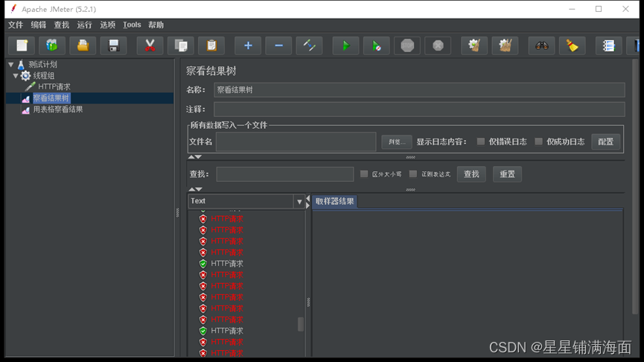Click the JMeter feather logo icon
Screen dimensions: 644x362
[x=13, y=9]
